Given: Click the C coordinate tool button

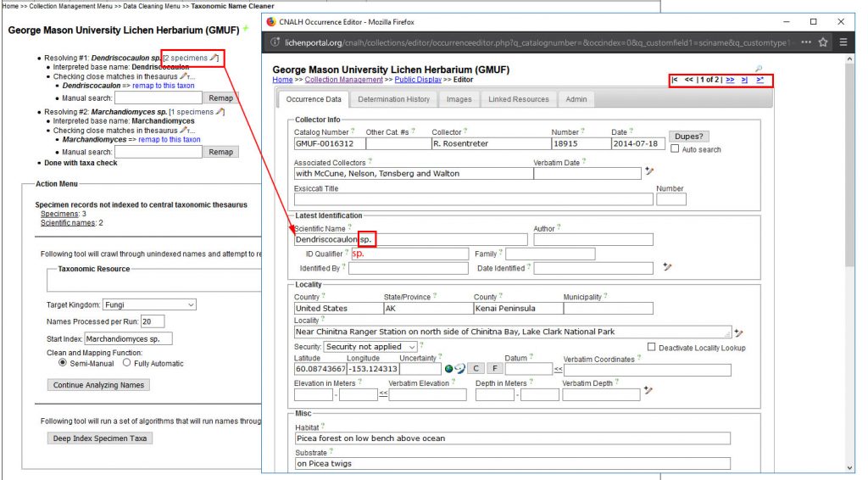Looking at the screenshot, I should pos(476,368).
